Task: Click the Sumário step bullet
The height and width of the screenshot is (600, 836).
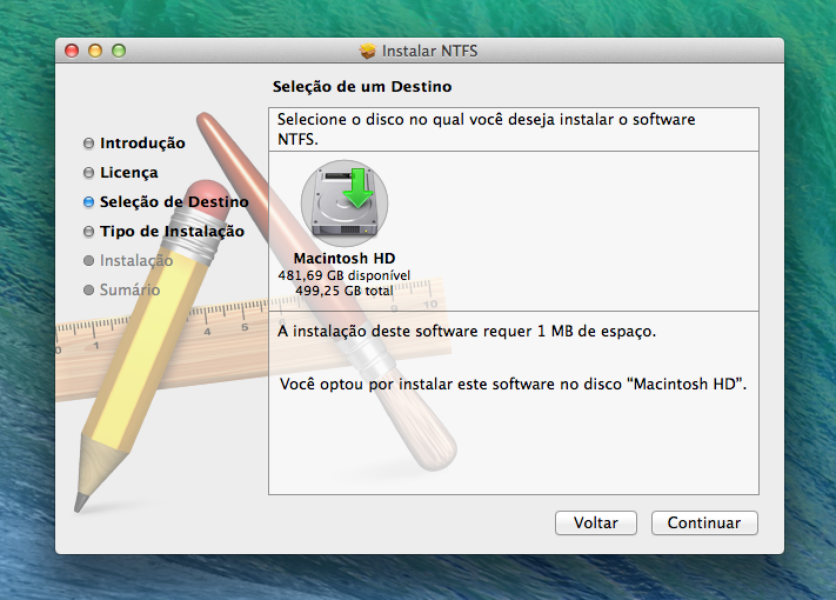Action: click(89, 290)
